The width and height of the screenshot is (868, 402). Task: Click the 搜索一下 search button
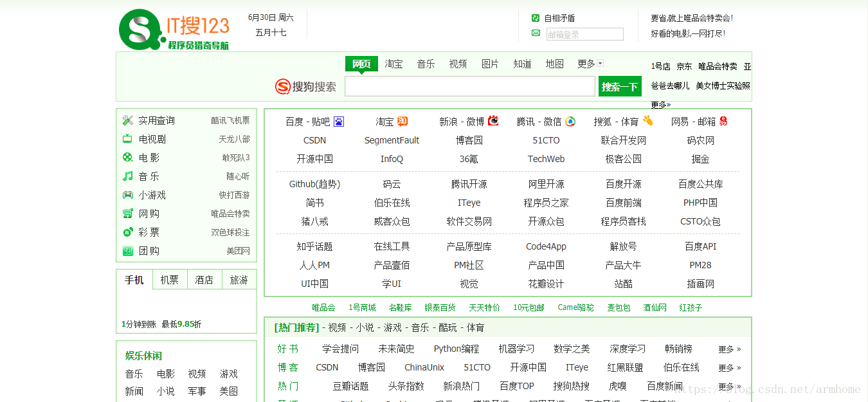point(620,86)
